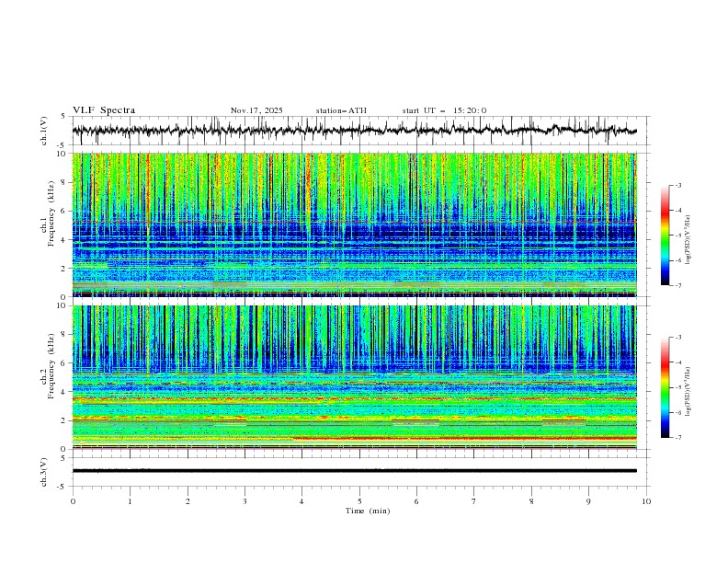The image size is (728, 563).
Task: Click time-axis tick label "8"
Action: [531, 501]
